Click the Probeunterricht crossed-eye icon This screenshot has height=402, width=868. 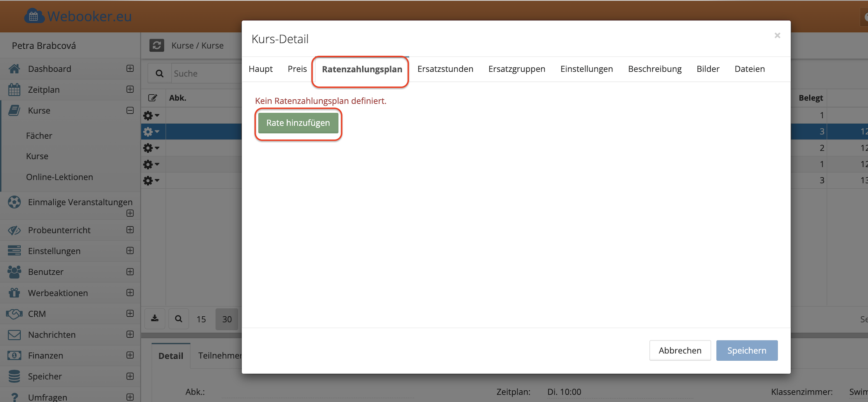[14, 230]
